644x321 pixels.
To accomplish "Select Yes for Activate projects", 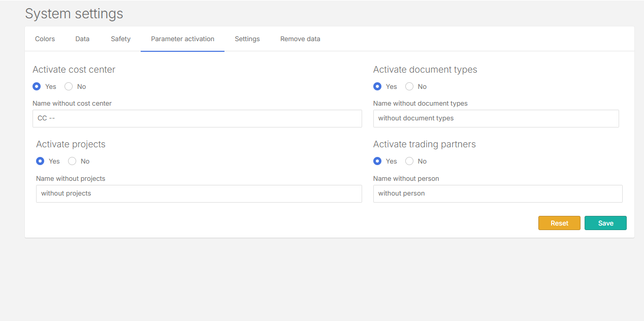I will click(40, 161).
